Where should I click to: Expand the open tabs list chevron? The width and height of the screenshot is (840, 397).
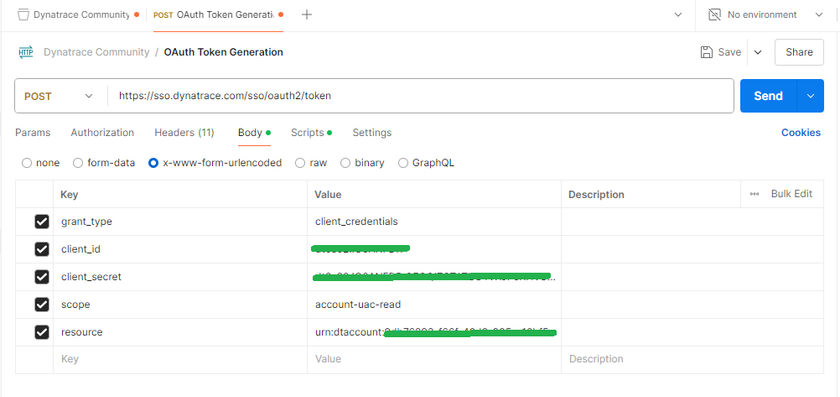678,14
